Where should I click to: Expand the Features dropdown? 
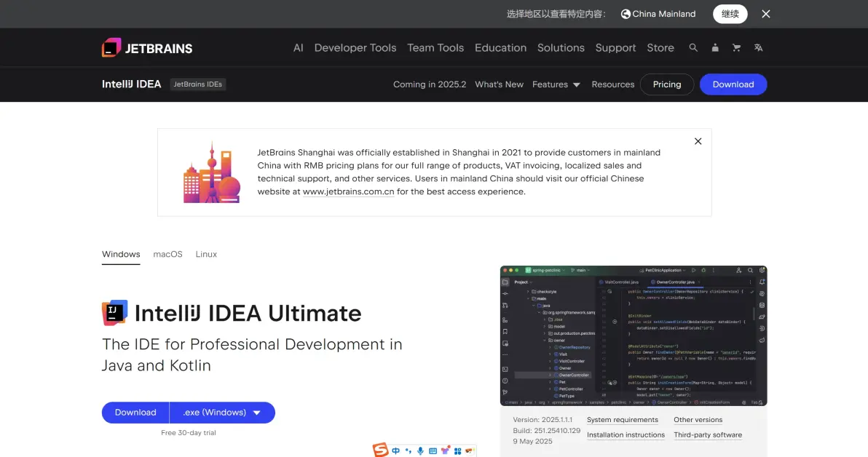[x=556, y=84]
